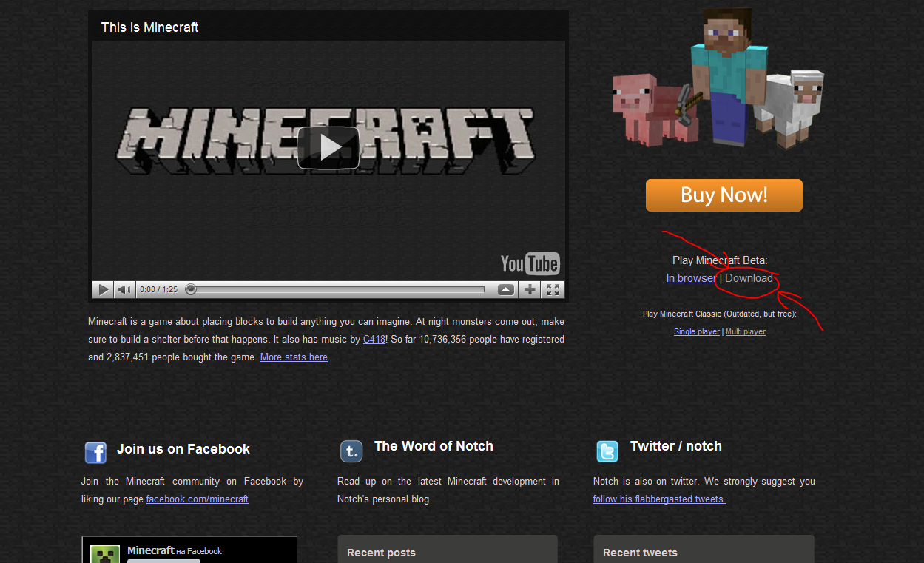Open the In browser play link
The width and height of the screenshot is (924, 563).
click(x=691, y=278)
